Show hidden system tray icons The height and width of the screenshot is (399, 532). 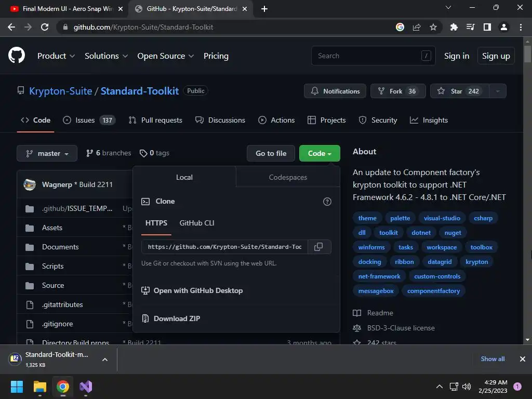[x=440, y=387]
